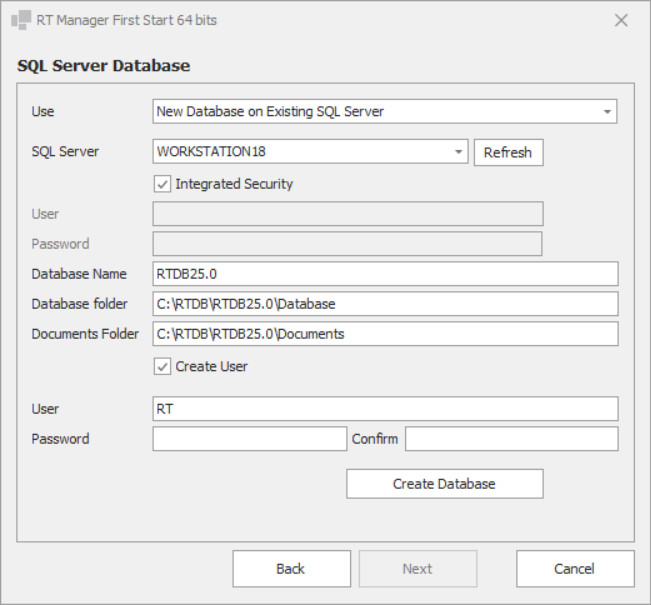
Task: Click the greyed-out Next button
Action: coord(418,569)
